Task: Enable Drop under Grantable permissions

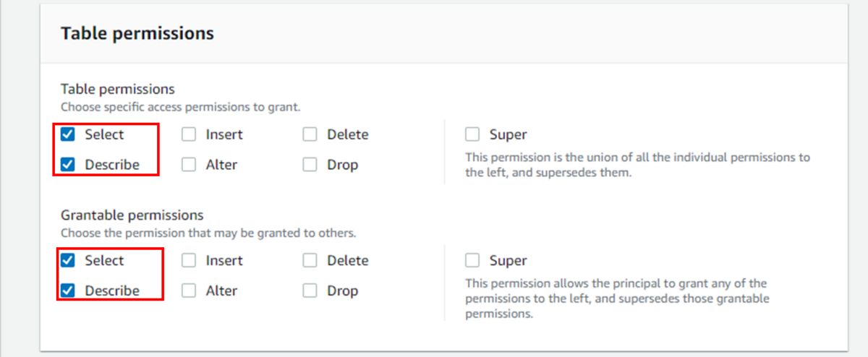Action: (x=310, y=291)
